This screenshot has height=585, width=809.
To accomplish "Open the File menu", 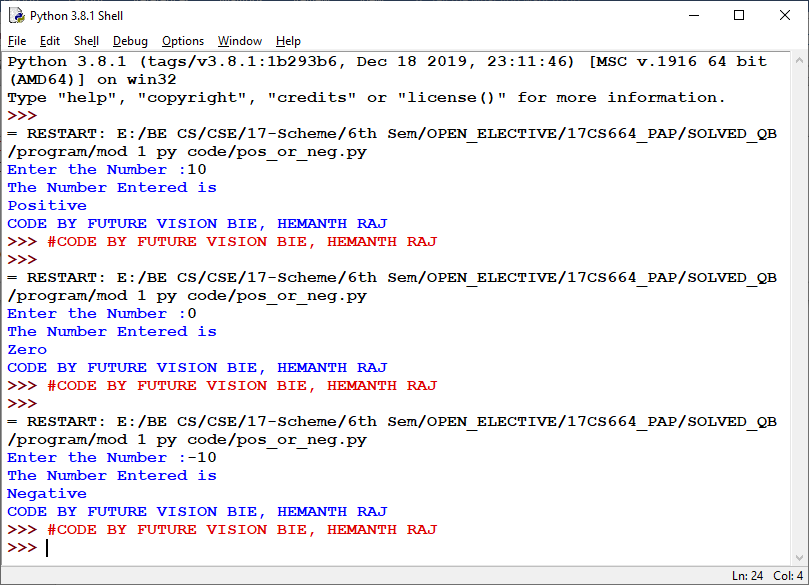I will tap(16, 41).
